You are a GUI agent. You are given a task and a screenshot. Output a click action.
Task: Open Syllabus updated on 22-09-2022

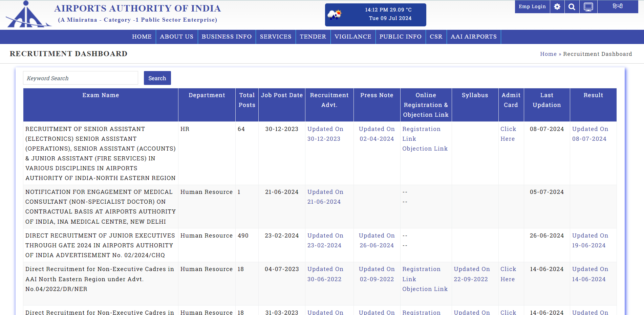click(x=472, y=274)
